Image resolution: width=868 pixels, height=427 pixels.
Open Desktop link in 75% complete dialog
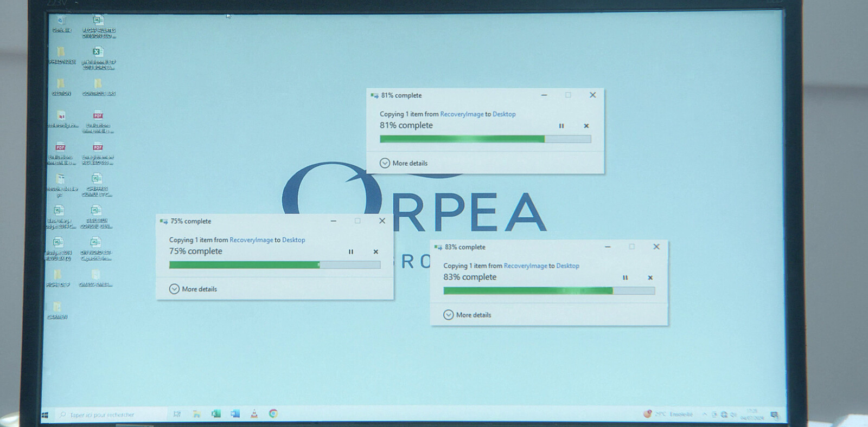click(x=293, y=240)
